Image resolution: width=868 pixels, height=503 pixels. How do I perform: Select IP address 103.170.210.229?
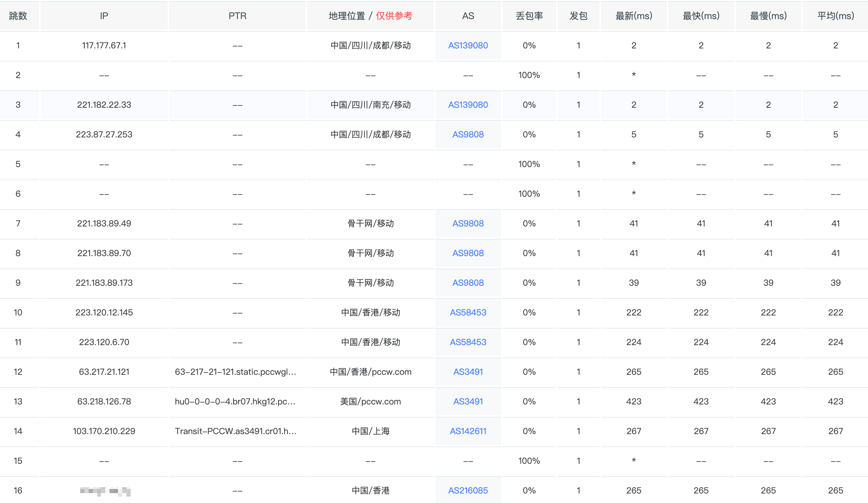[104, 431]
